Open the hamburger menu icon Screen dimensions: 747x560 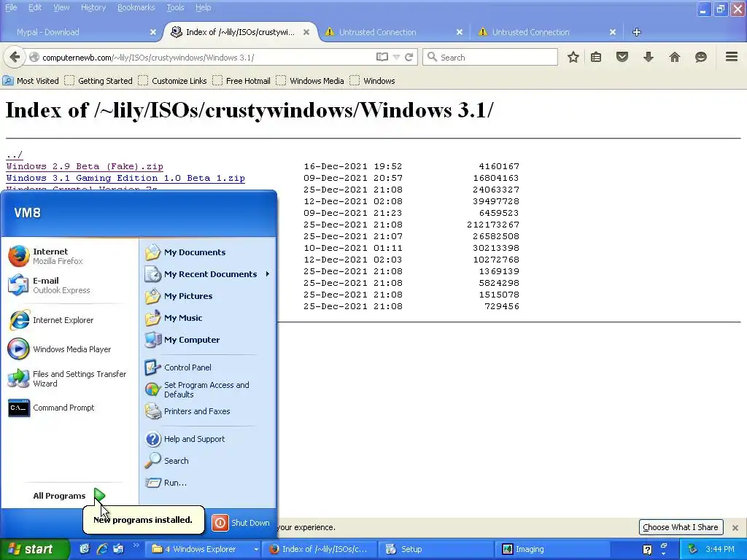pyautogui.click(x=732, y=57)
